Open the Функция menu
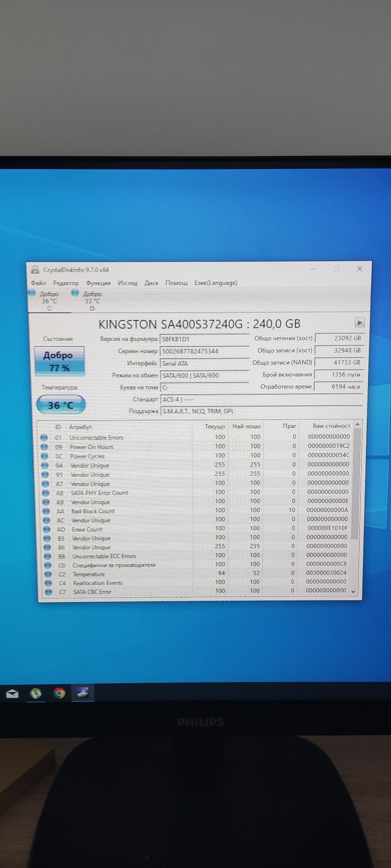Screen dimensions: 391x868 (x=98, y=283)
